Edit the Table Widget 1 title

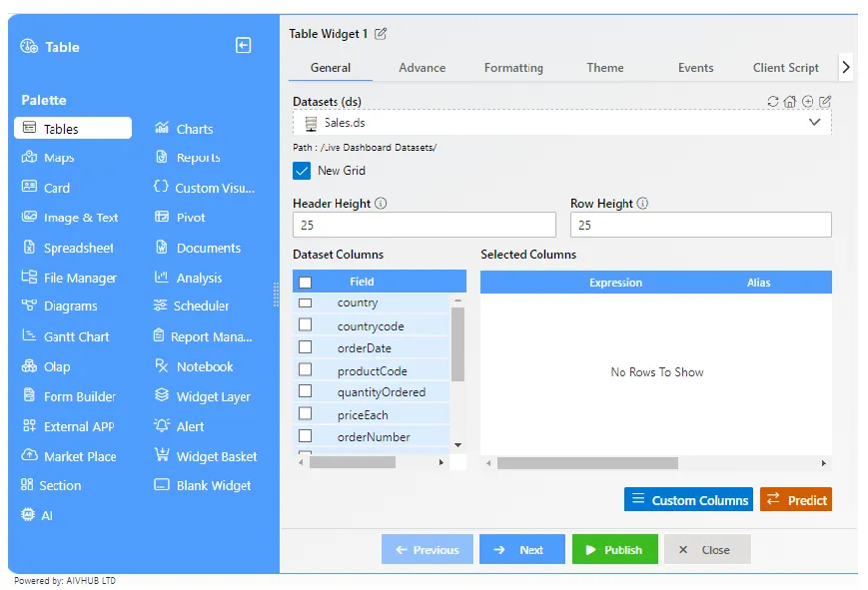point(381,34)
